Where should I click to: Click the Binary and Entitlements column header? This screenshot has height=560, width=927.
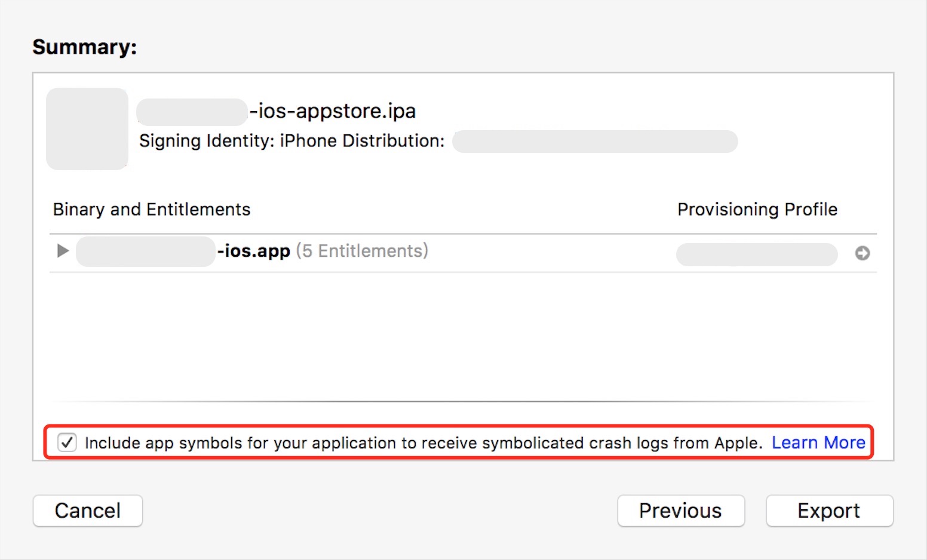click(152, 210)
